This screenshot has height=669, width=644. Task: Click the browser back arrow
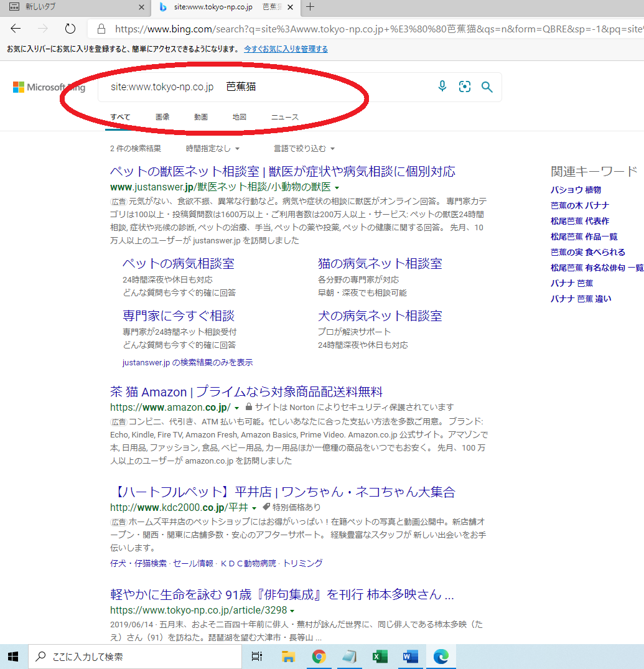pos(16,29)
